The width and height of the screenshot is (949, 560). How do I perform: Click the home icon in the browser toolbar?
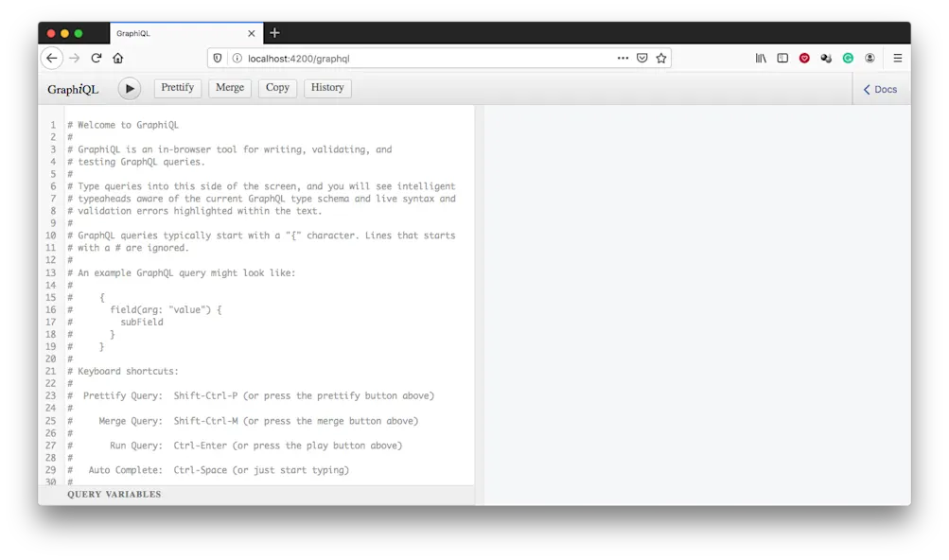[x=117, y=58]
